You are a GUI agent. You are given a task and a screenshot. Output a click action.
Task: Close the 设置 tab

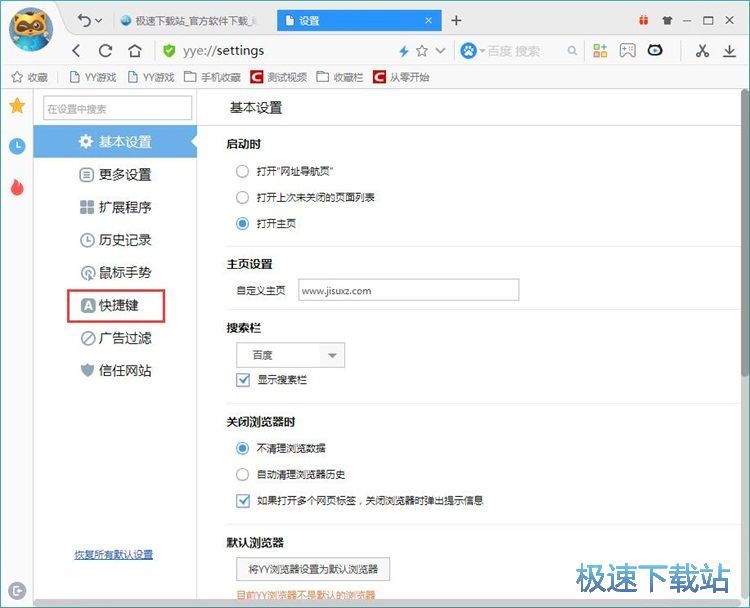pyautogui.click(x=429, y=21)
